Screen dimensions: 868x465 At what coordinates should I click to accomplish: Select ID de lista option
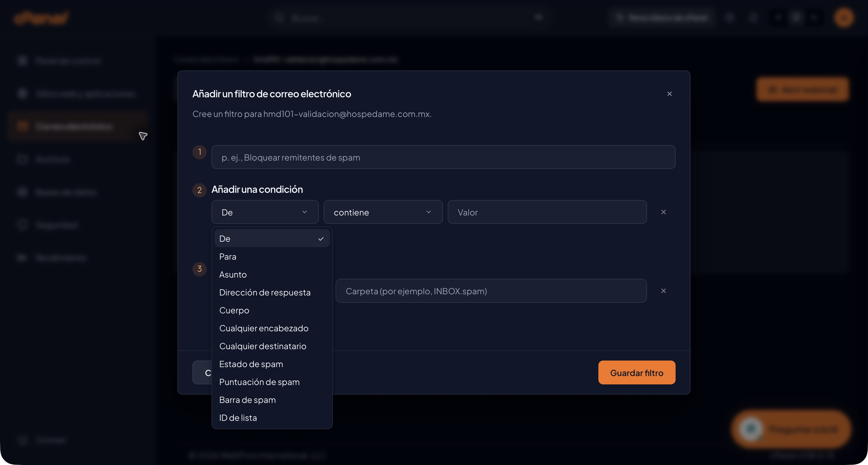point(272,418)
